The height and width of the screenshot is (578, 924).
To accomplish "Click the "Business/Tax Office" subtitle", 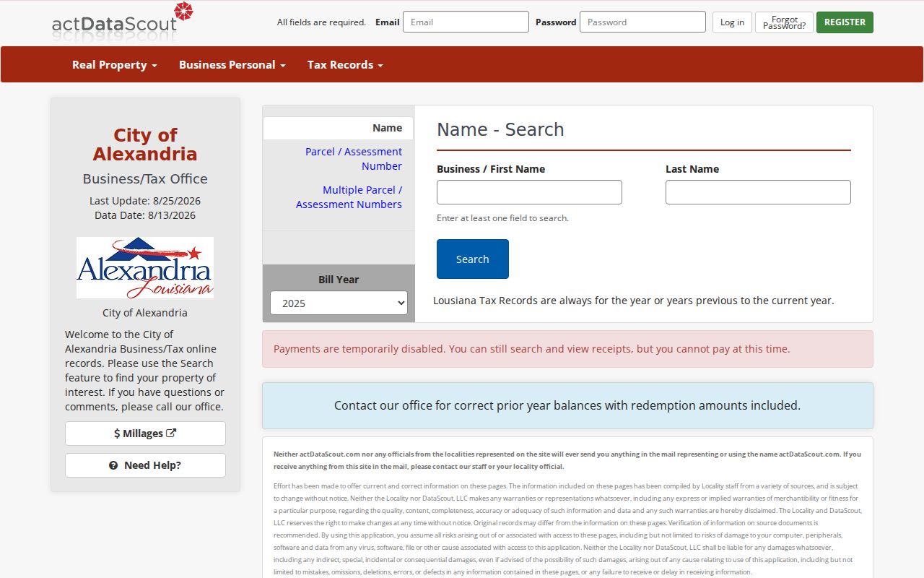I will point(145,178).
